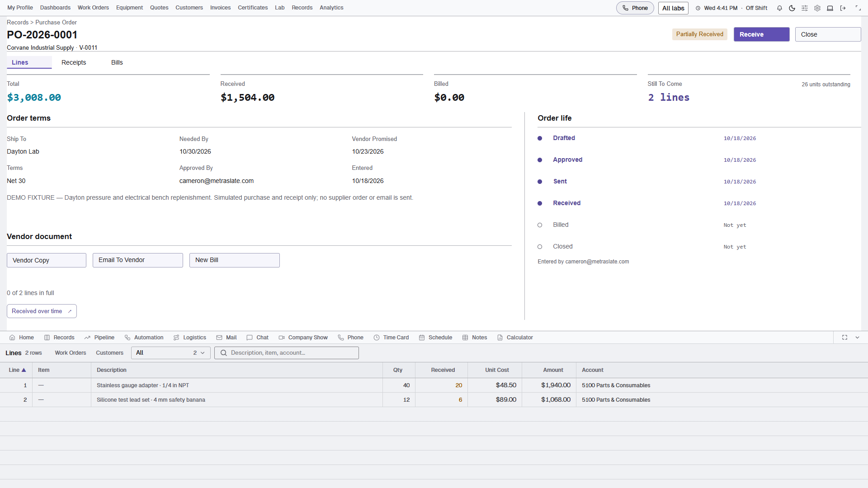Image resolution: width=868 pixels, height=488 pixels.
Task: Toggle fullscreen icon in top bar
Action: [858, 8]
